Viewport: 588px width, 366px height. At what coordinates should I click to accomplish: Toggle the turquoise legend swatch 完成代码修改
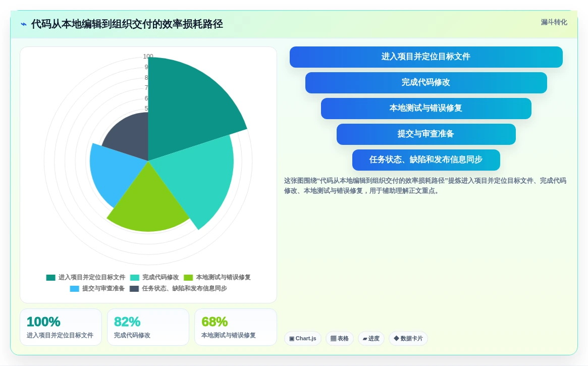click(135, 278)
